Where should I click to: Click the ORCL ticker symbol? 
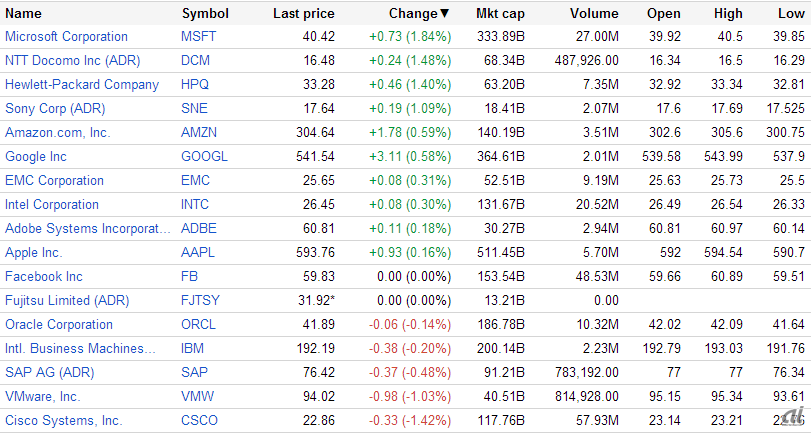[x=198, y=324]
